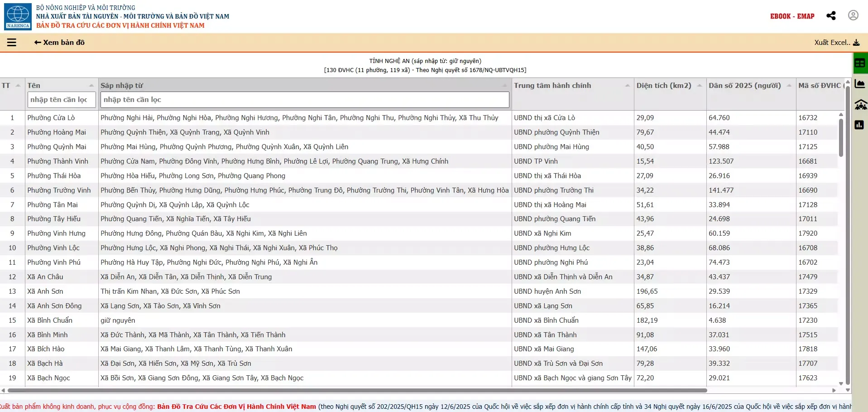This screenshot has width=868, height=412.
Task: Click the Sáp nhập từ filter input
Action: [305, 100]
